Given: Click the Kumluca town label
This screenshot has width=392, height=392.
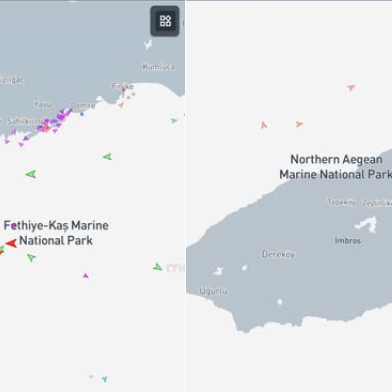Looking at the screenshot, I should [x=158, y=67].
